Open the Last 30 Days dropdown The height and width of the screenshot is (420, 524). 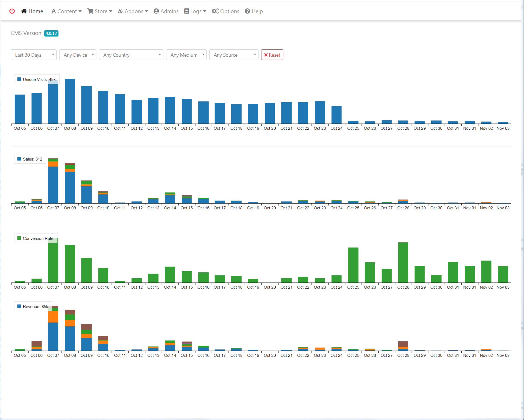[34, 55]
